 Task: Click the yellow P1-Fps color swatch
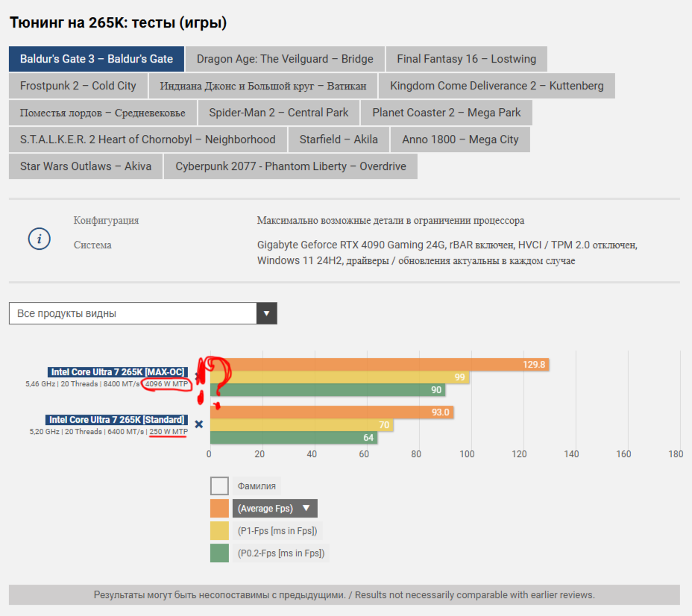click(219, 531)
